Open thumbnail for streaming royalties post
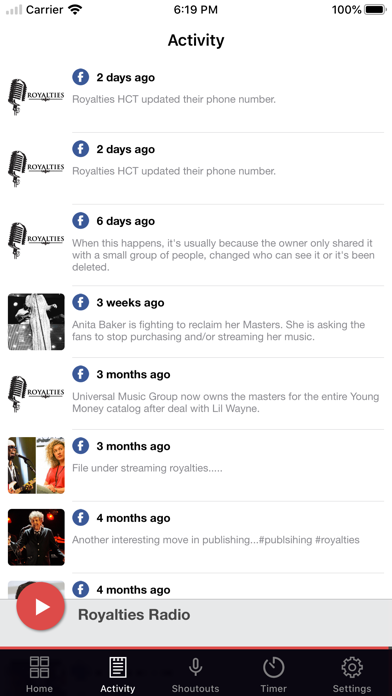Screen dimensions: 392x696 36,465
